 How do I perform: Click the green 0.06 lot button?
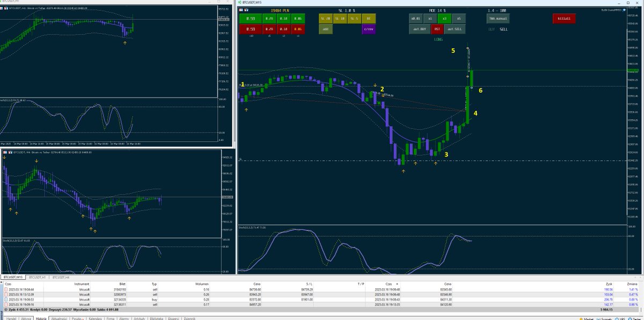[297, 18]
